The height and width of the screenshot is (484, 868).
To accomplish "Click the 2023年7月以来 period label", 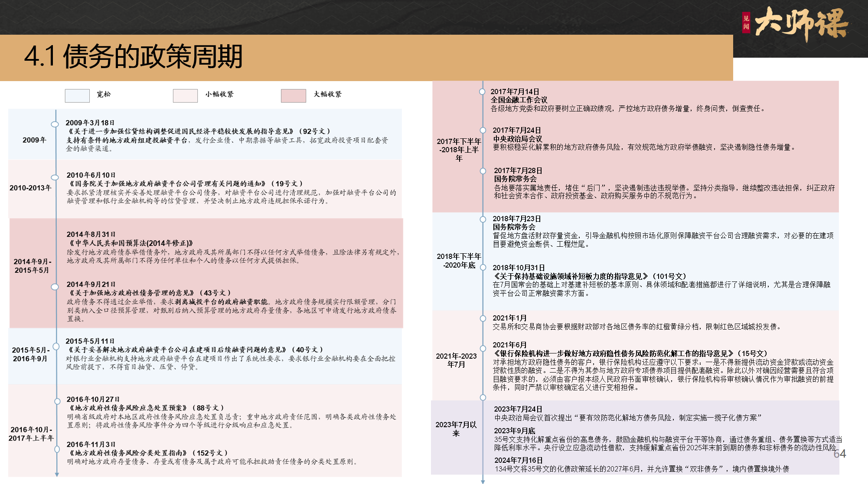I will point(456,429).
